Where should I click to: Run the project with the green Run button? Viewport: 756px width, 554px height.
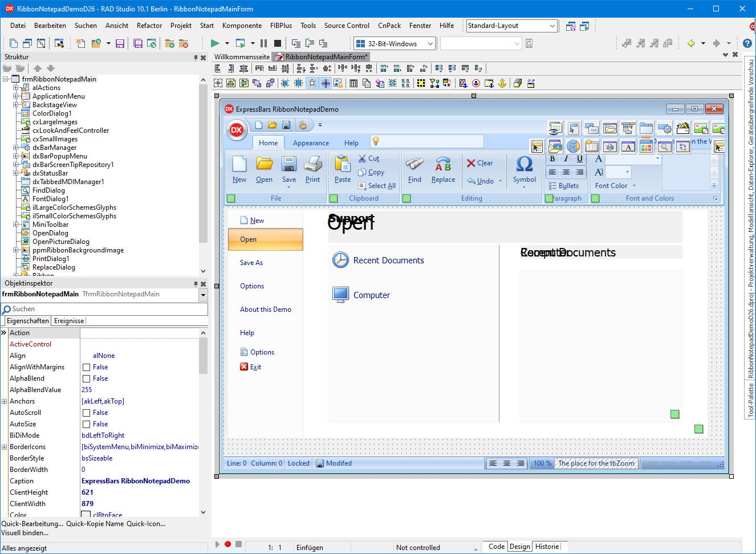(216, 43)
